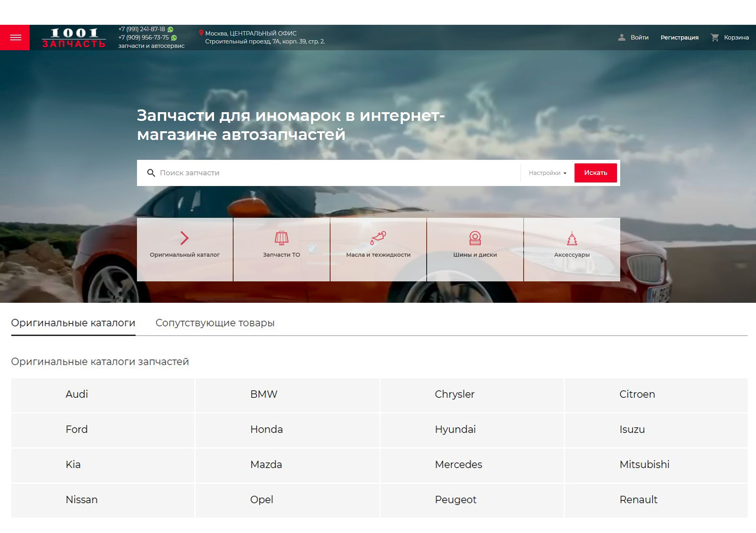Click the tire icon Шины и диски

pos(475,238)
